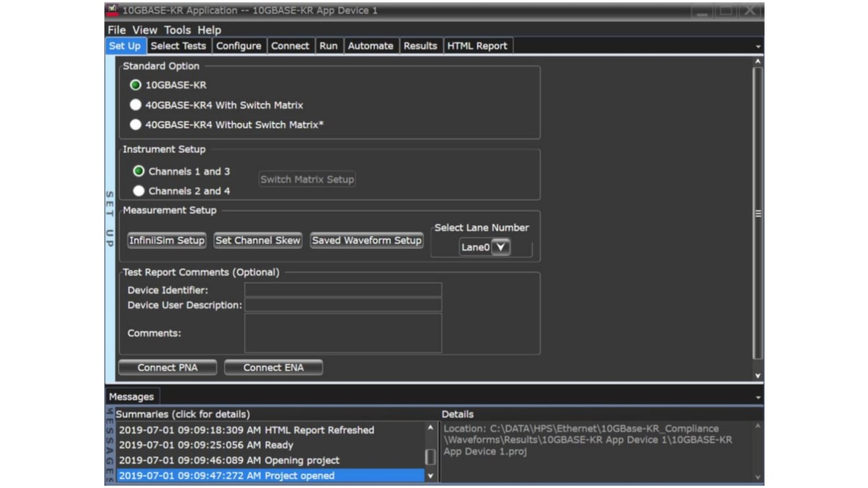Select the Opening project message
Image resolution: width=868 pixels, height=488 pixels.
tap(270, 460)
